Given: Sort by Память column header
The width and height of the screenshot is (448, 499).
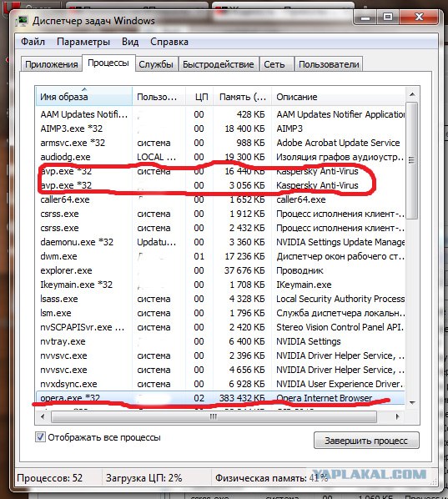Looking at the screenshot, I should tap(242, 97).
